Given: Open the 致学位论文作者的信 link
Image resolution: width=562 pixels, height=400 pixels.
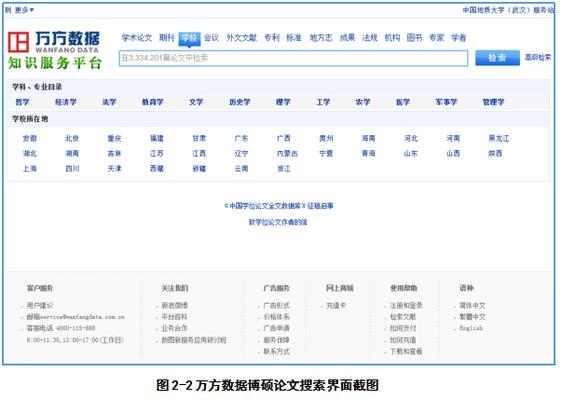Looking at the screenshot, I should click(278, 222).
